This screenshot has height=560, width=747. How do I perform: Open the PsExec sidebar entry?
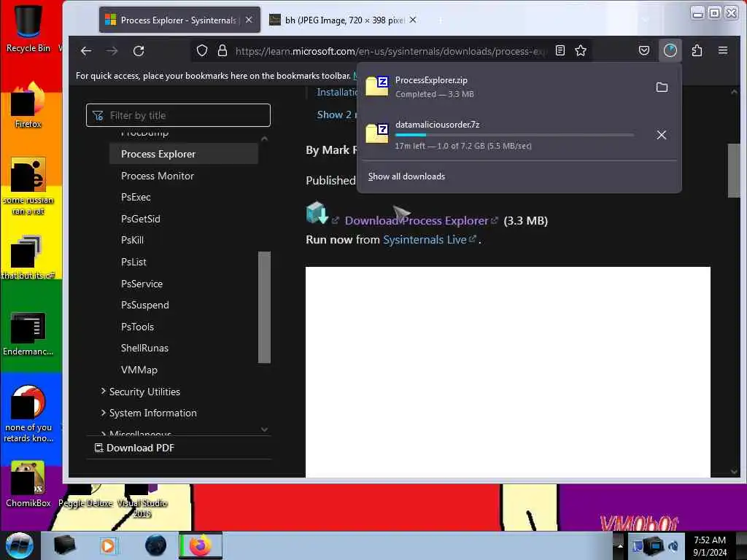(136, 197)
